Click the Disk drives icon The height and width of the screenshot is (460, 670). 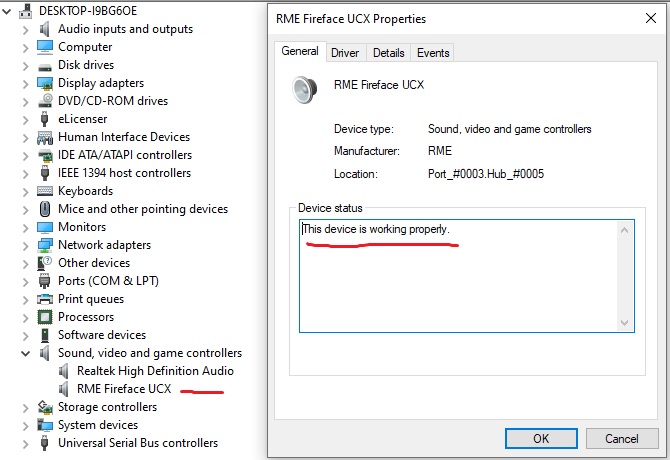tap(45, 65)
